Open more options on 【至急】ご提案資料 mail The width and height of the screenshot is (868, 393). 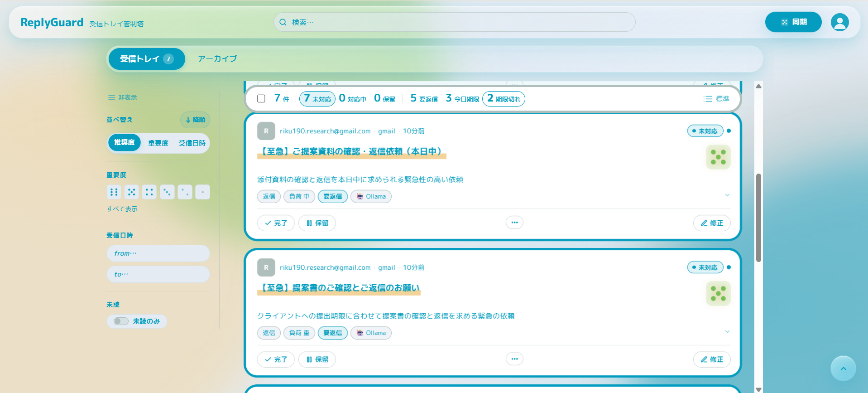click(514, 223)
